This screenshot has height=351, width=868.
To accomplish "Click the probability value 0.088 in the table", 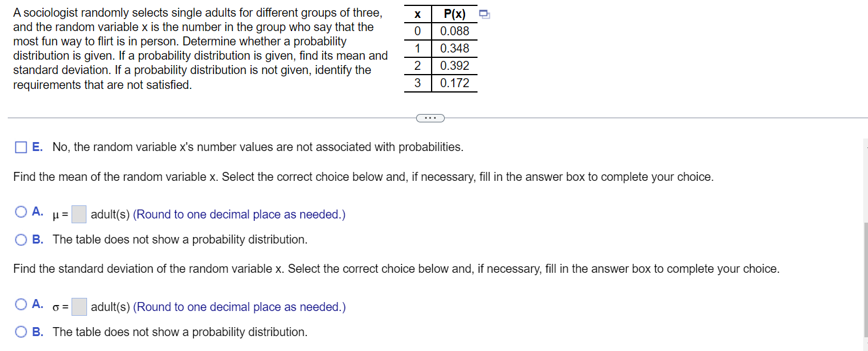I will (x=454, y=31).
